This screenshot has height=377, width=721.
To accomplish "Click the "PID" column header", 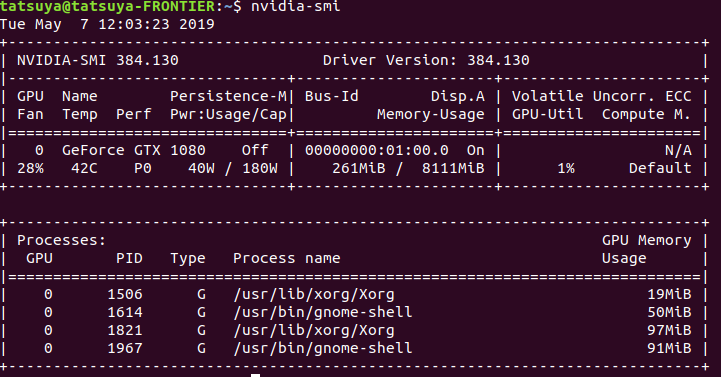I will [129, 258].
